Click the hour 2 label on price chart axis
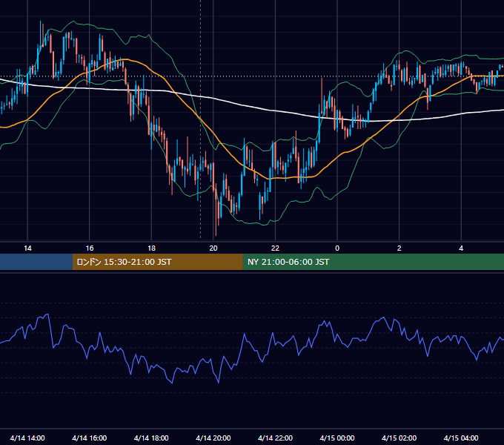This screenshot has height=445, width=504. [x=399, y=248]
